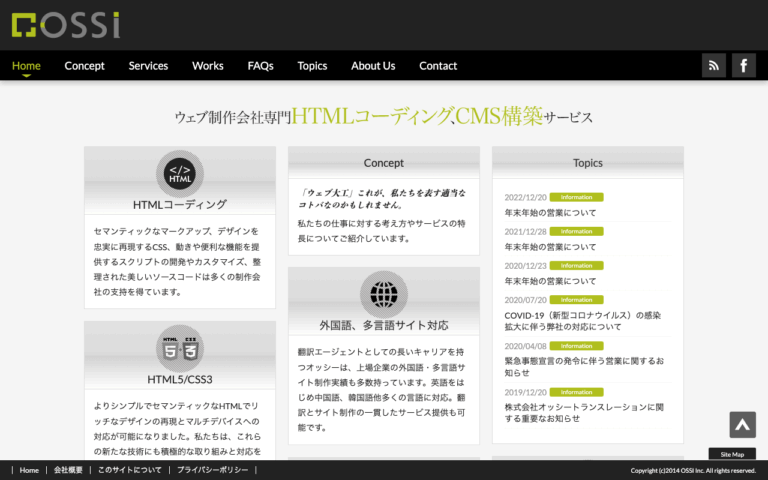Screen dimensions: 768x480
Task: Open the 緊急事態宣言 topic link
Action: point(584,367)
